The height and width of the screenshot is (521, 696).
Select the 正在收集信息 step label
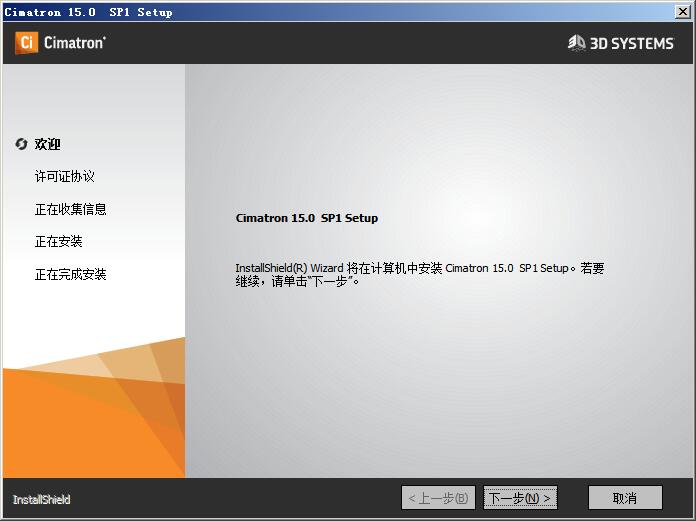[x=71, y=209]
